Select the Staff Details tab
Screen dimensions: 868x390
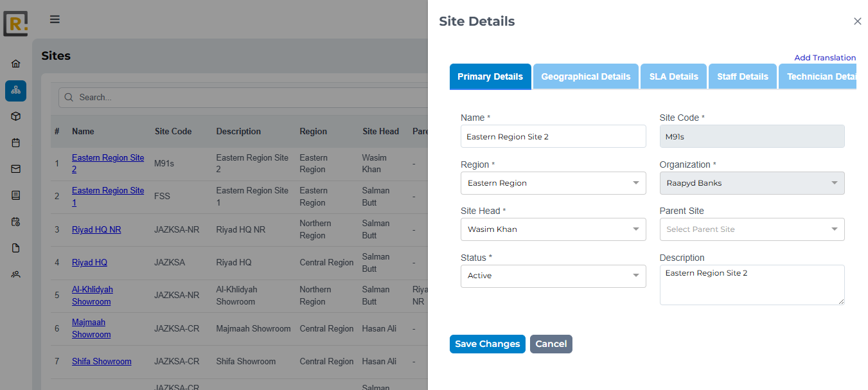(x=742, y=76)
